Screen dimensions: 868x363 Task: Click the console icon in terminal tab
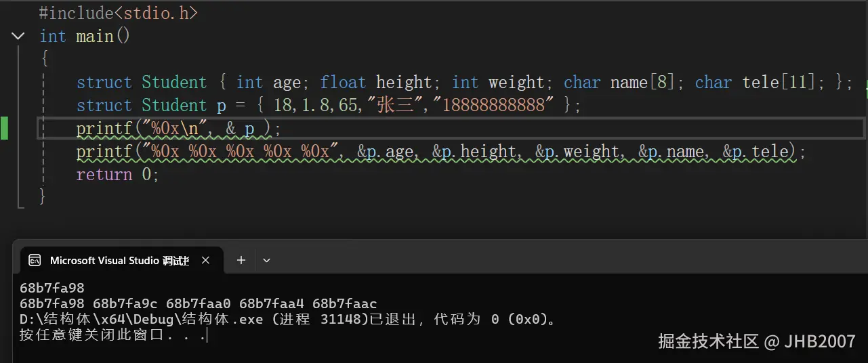coord(35,260)
